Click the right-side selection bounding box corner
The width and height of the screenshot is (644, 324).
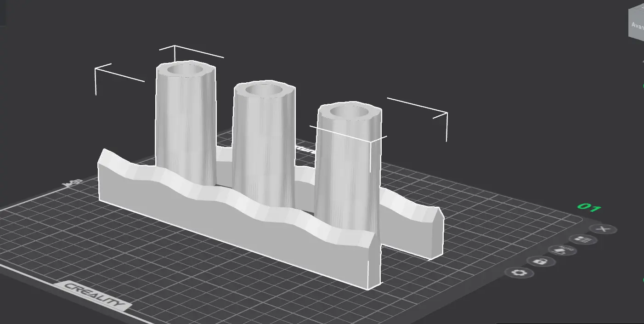pyautogui.click(x=446, y=114)
